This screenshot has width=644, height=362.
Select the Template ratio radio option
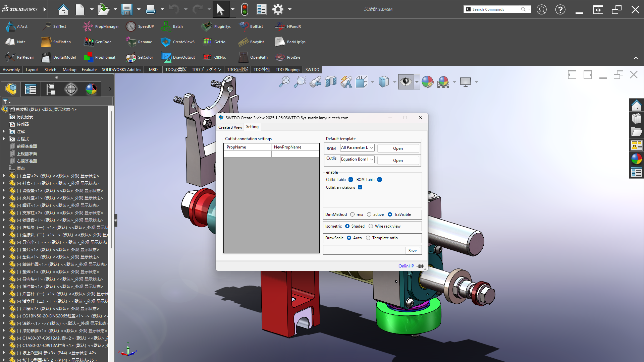tap(368, 238)
